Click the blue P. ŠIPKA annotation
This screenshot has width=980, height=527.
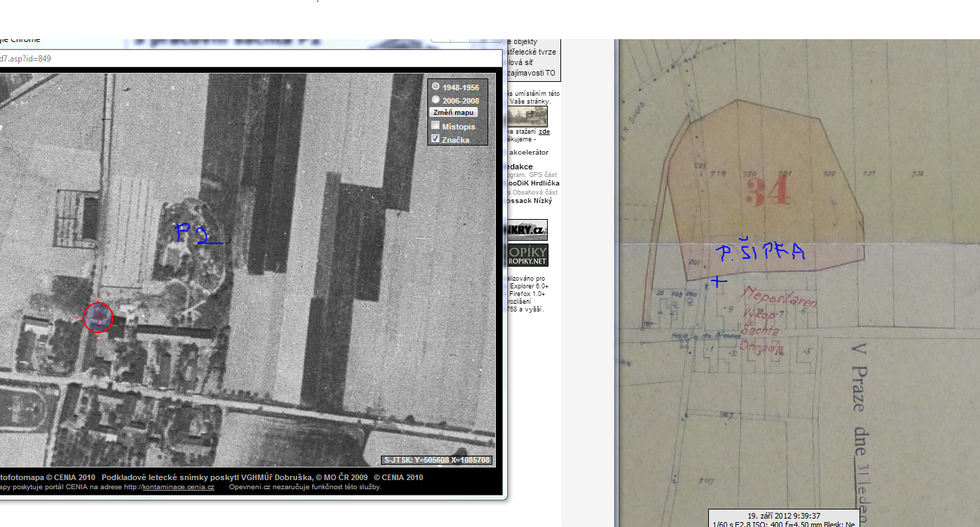click(x=759, y=253)
